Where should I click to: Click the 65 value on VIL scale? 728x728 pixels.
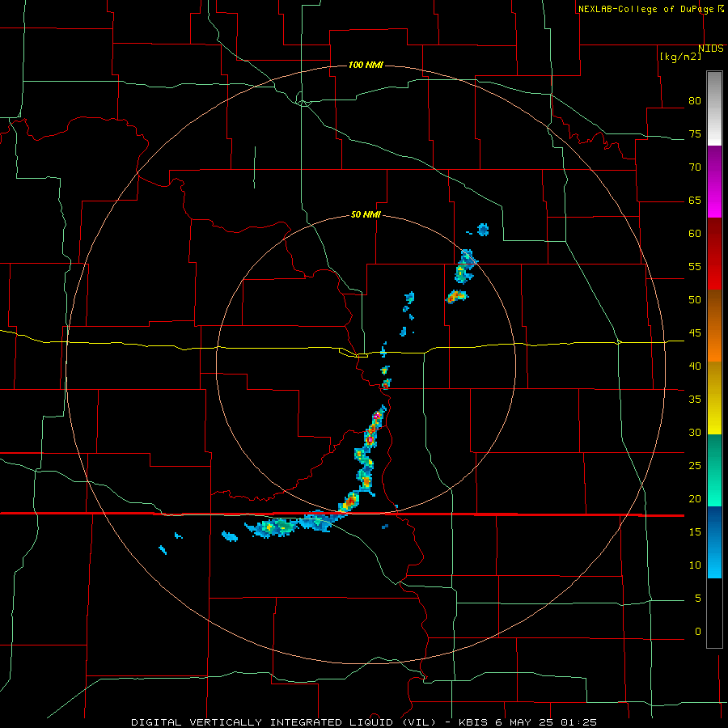[x=695, y=200]
